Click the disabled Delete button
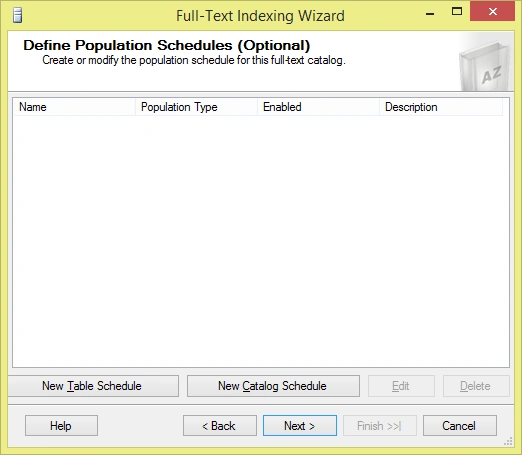The image size is (522, 455). pyautogui.click(x=476, y=386)
